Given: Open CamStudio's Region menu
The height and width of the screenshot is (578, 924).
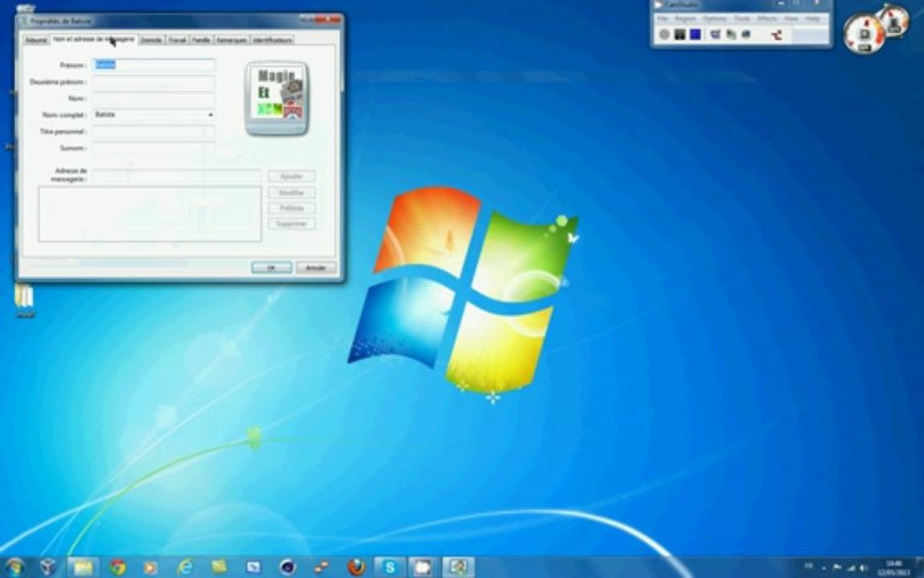Looking at the screenshot, I should click(685, 19).
